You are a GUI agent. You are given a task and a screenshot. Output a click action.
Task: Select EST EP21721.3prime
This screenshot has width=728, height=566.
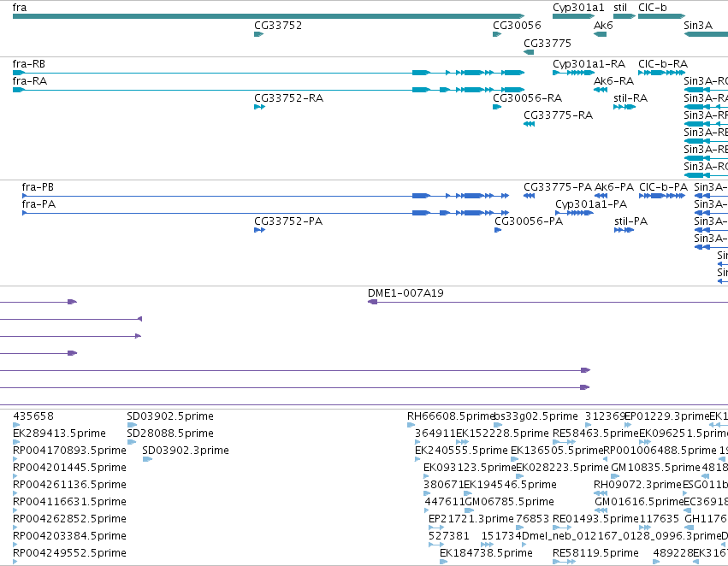[471, 519]
